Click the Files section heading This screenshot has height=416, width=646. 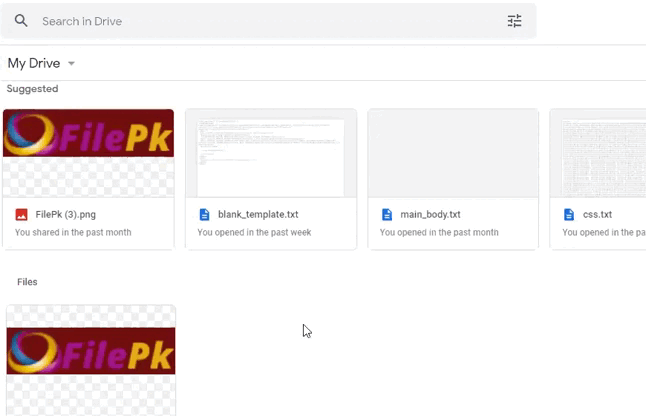tap(27, 282)
